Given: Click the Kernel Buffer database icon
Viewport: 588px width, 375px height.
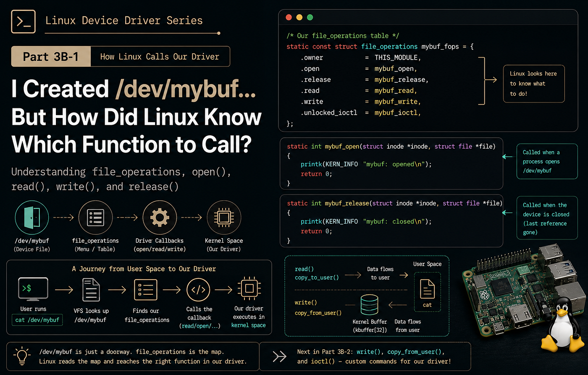Looking at the screenshot, I should (x=369, y=305).
